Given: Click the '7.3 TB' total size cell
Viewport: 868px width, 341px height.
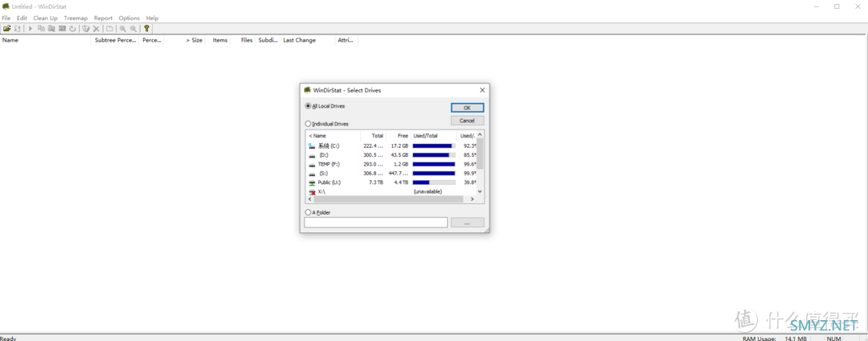Looking at the screenshot, I should click(375, 183).
